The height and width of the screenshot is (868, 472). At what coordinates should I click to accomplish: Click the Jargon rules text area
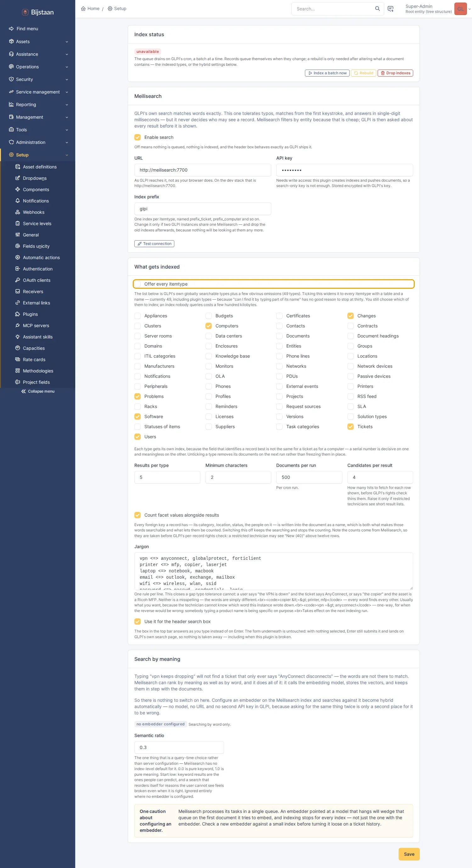(x=274, y=571)
